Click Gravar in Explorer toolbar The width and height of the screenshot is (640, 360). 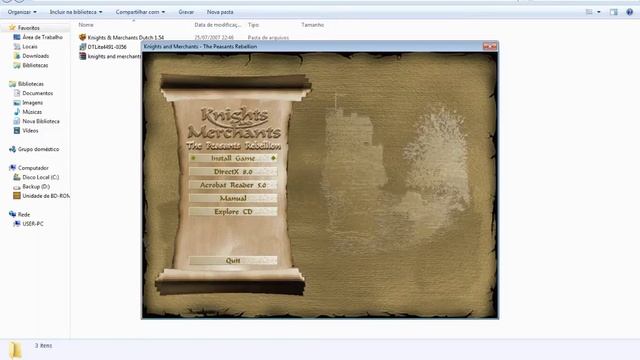pos(186,12)
